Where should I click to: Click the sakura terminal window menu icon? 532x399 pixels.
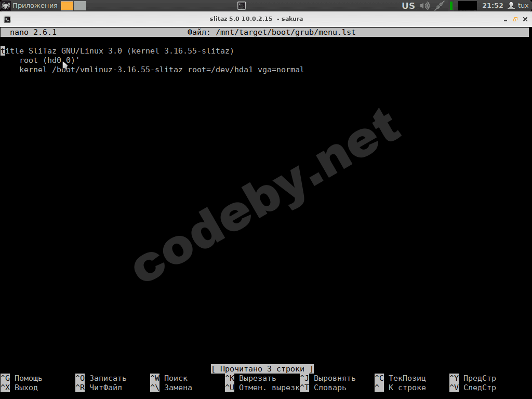[7, 19]
